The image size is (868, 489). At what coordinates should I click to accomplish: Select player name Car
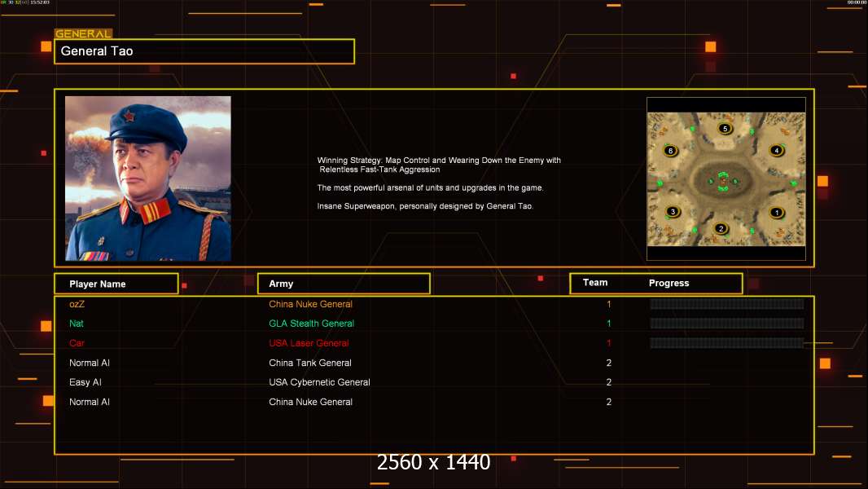77,343
